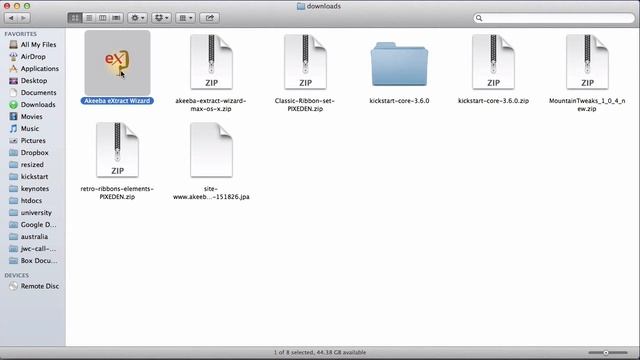This screenshot has width=640, height=360.
Task: Go back with the left arrow button
Action: (x=11, y=18)
